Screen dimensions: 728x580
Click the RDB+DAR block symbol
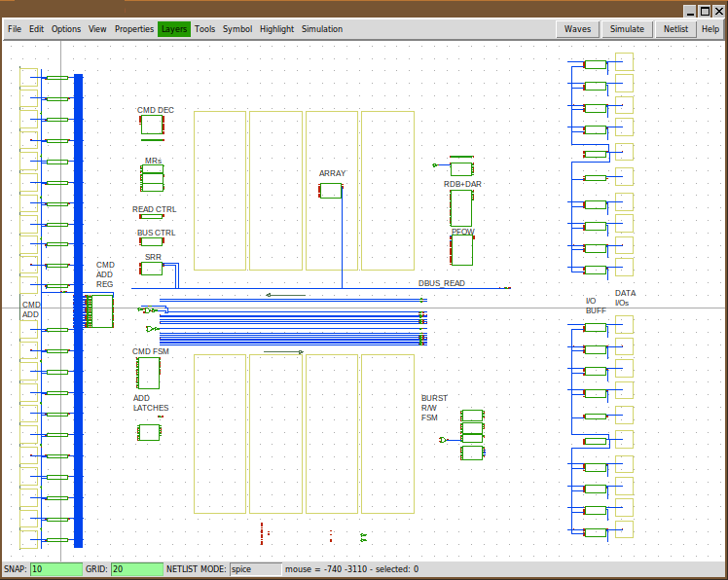click(x=460, y=207)
